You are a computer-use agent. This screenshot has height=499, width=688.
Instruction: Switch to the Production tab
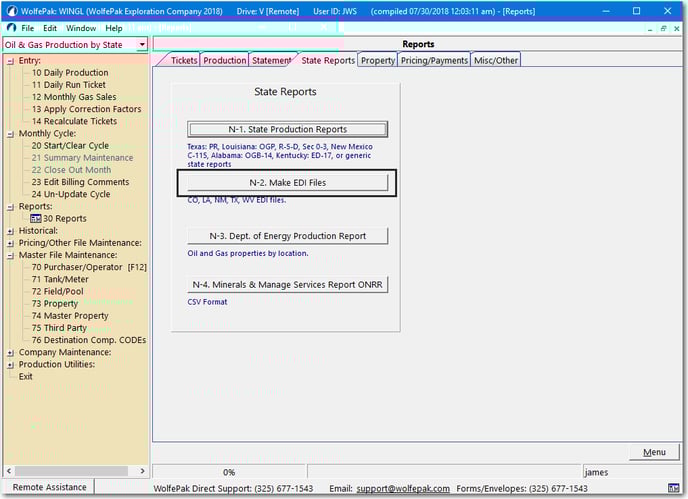point(225,60)
